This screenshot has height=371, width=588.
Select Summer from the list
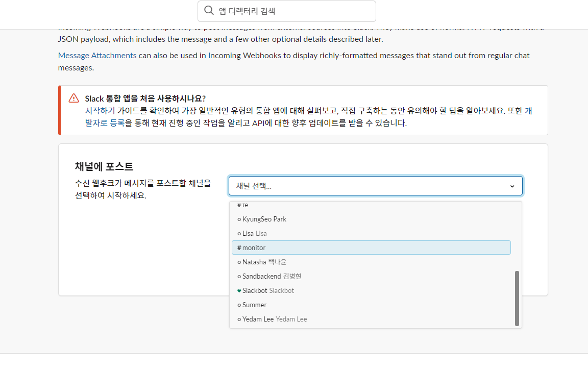click(x=371, y=305)
